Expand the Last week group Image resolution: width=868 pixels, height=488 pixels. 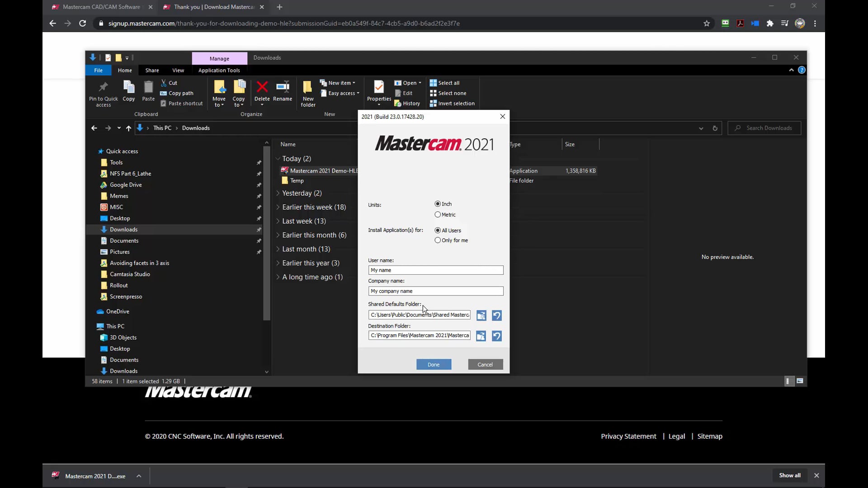[278, 221]
